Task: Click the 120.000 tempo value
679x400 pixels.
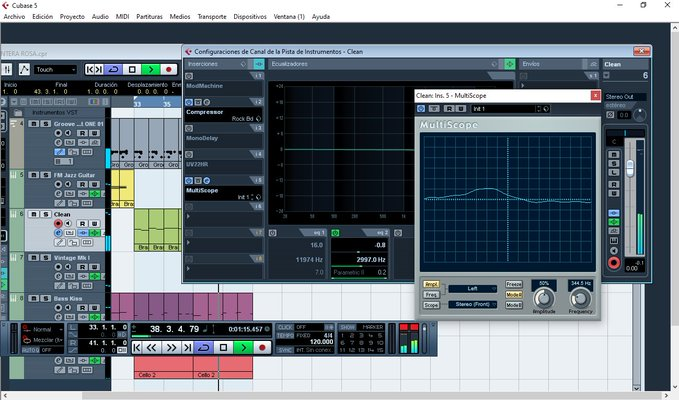Action: tap(322, 342)
